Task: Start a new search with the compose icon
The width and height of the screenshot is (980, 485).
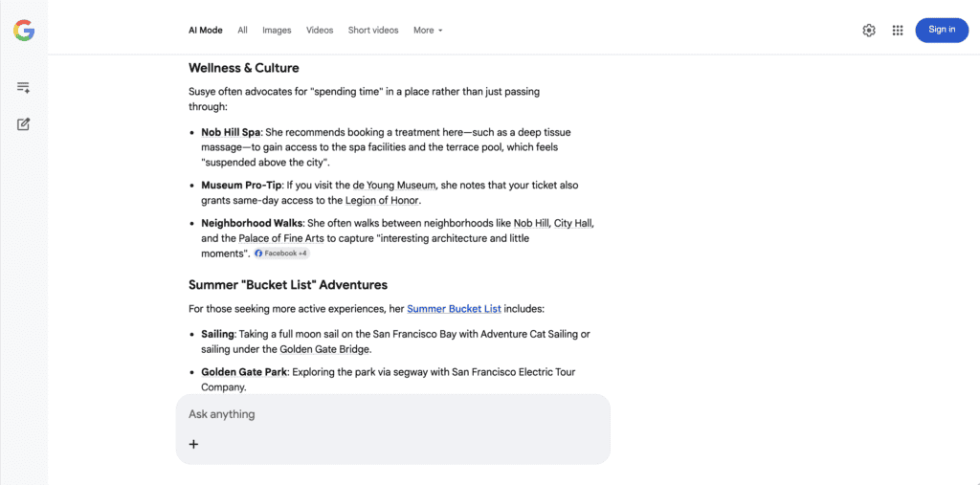Action: [23, 123]
